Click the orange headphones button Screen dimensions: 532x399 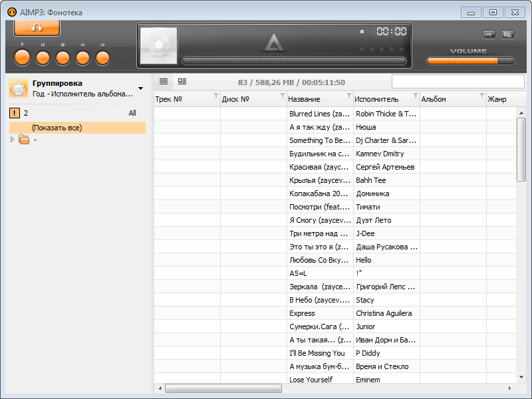coord(37,27)
